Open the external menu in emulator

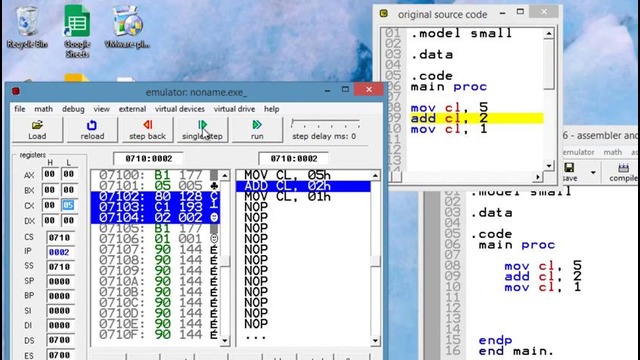(132, 109)
